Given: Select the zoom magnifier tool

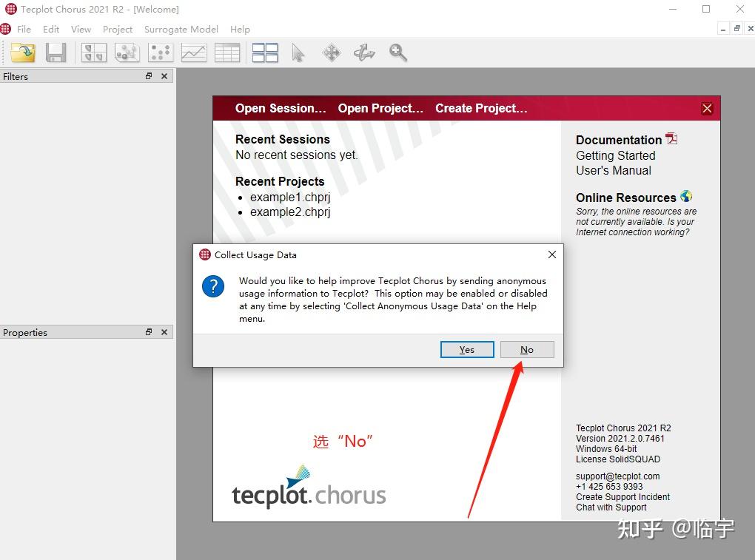Looking at the screenshot, I should pyautogui.click(x=397, y=53).
